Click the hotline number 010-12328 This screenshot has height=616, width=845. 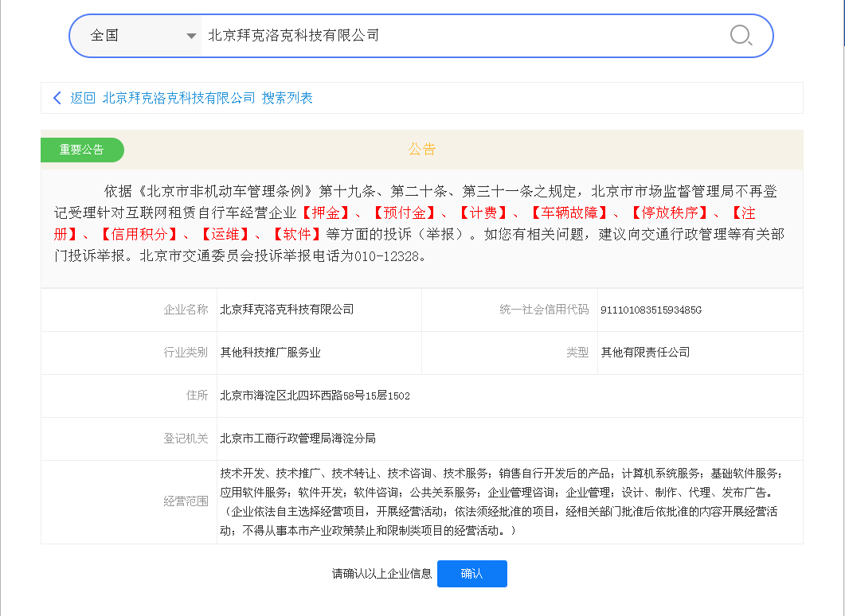click(386, 257)
